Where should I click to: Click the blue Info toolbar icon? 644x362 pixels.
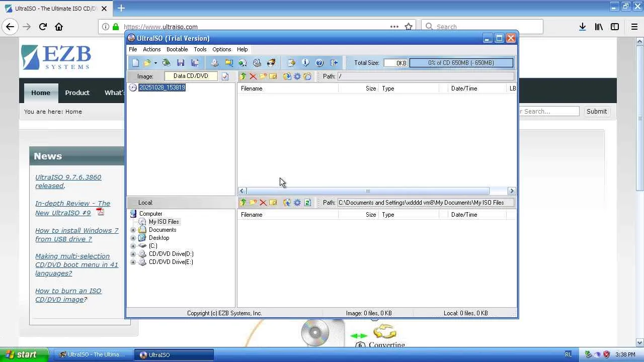pyautogui.click(x=305, y=63)
